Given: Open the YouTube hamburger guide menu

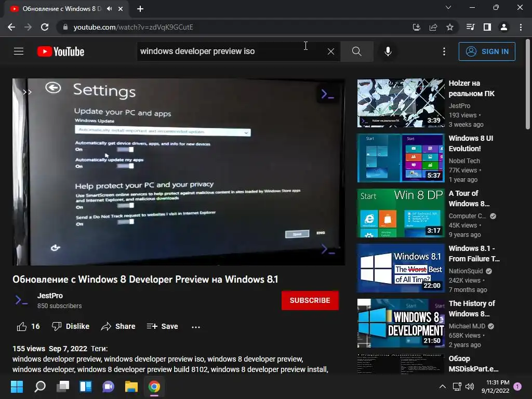Looking at the screenshot, I should pyautogui.click(x=19, y=51).
